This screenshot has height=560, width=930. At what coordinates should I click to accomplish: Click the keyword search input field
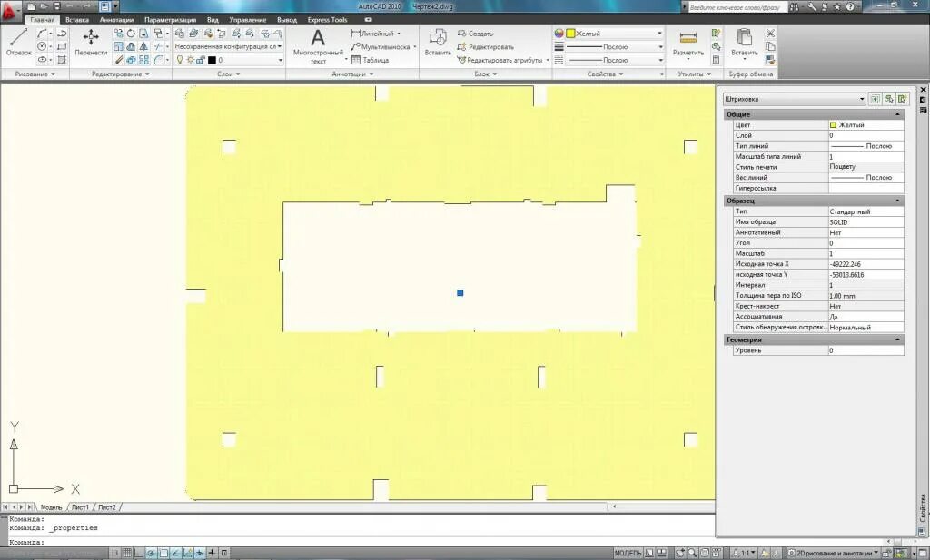[x=737, y=7]
